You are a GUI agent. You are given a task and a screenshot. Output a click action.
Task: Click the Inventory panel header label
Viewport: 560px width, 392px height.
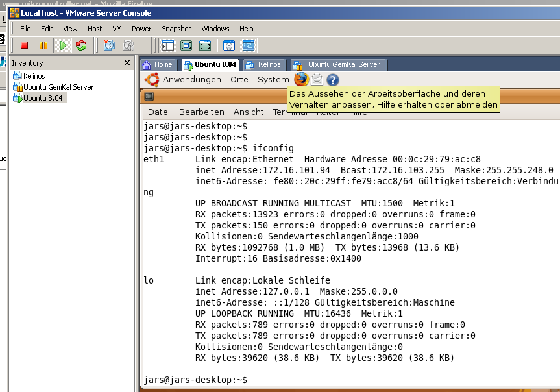[27, 63]
